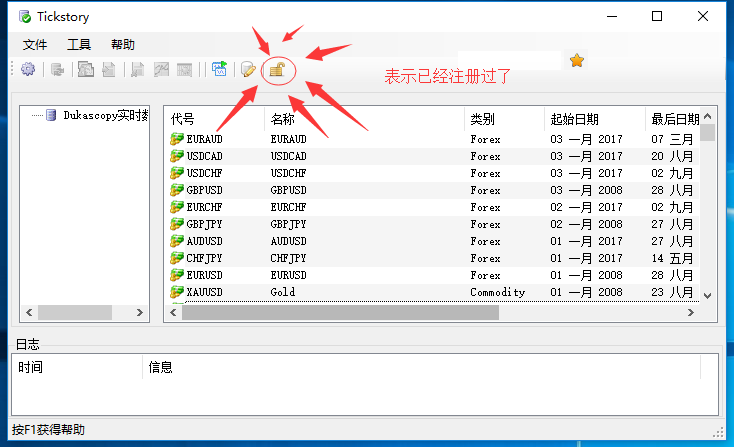Select the USDCAD symbol code text
This screenshot has width=734, height=447.
coord(205,156)
